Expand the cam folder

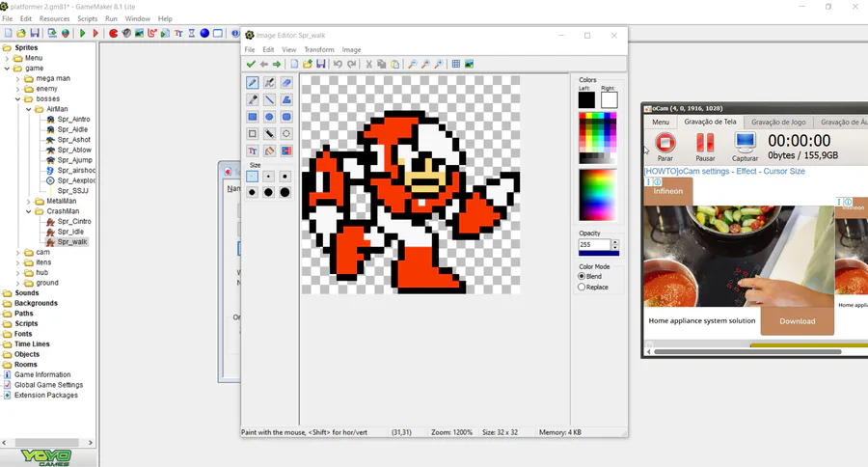coord(17,252)
